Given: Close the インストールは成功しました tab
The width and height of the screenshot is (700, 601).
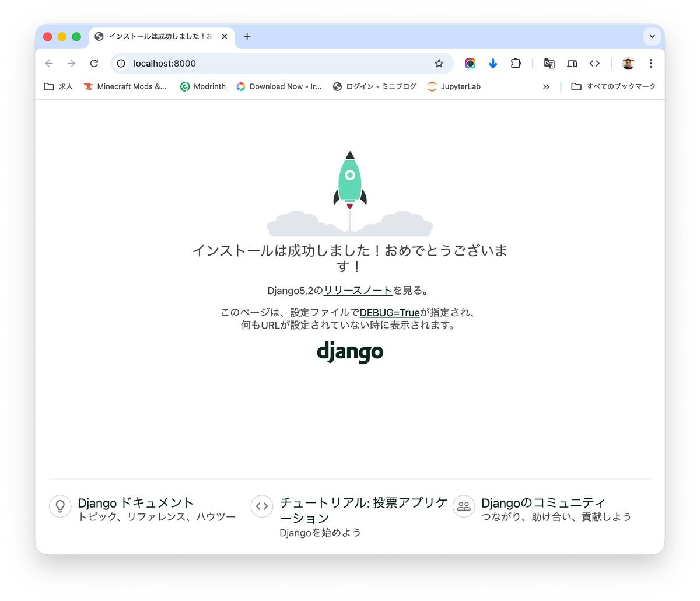Looking at the screenshot, I should (x=225, y=36).
